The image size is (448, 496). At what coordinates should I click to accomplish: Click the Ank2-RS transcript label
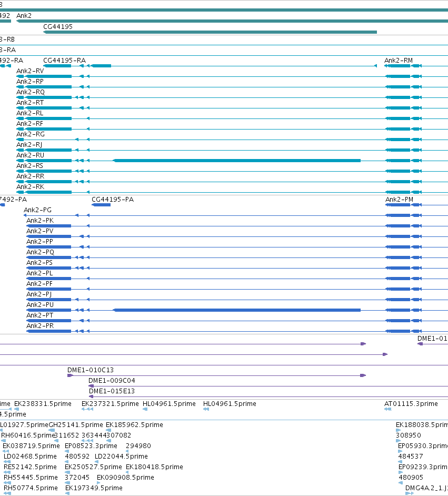tap(29, 165)
